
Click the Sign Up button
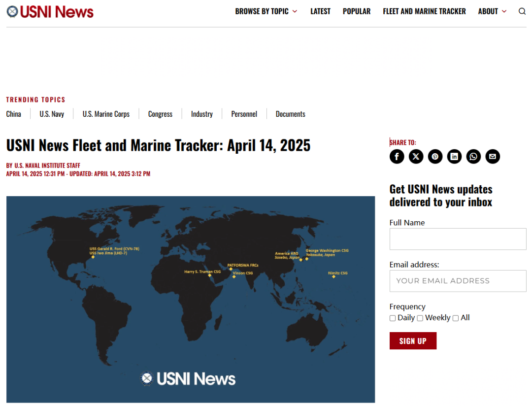(413, 341)
